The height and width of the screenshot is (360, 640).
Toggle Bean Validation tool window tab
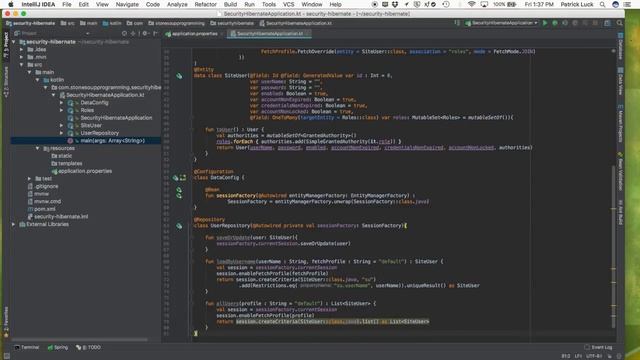[620, 171]
